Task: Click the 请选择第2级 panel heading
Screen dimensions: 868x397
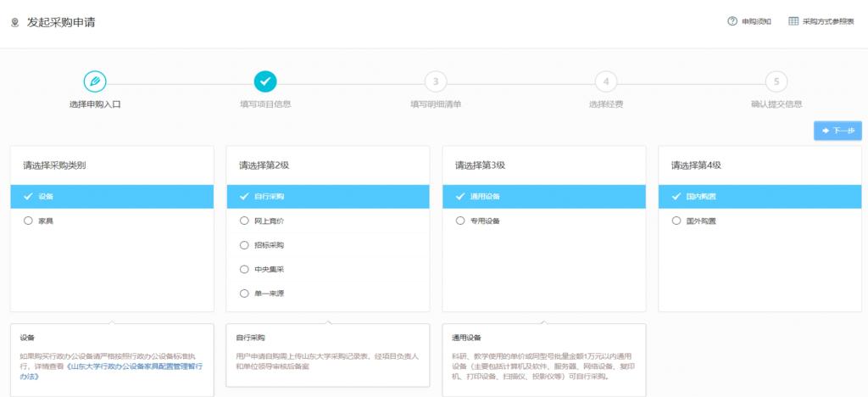Action: [x=264, y=165]
